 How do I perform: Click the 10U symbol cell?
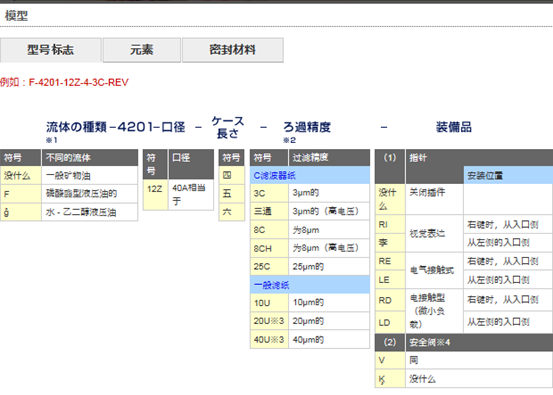269,303
